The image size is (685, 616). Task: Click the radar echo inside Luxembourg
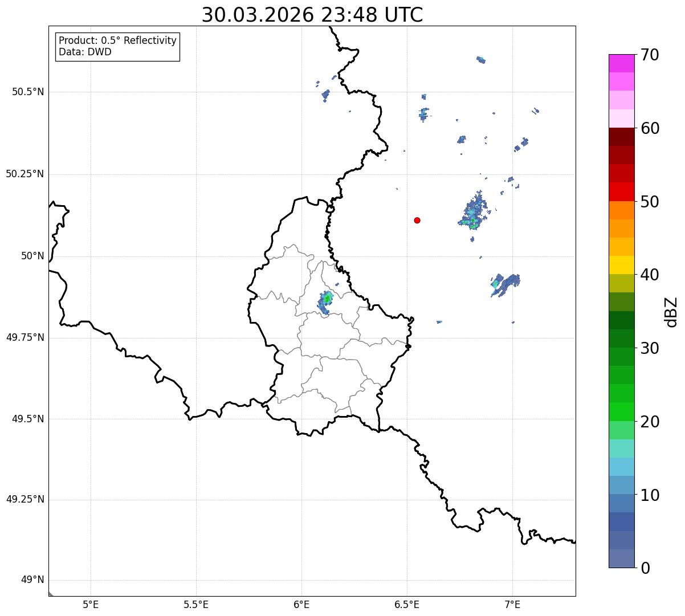(x=325, y=301)
